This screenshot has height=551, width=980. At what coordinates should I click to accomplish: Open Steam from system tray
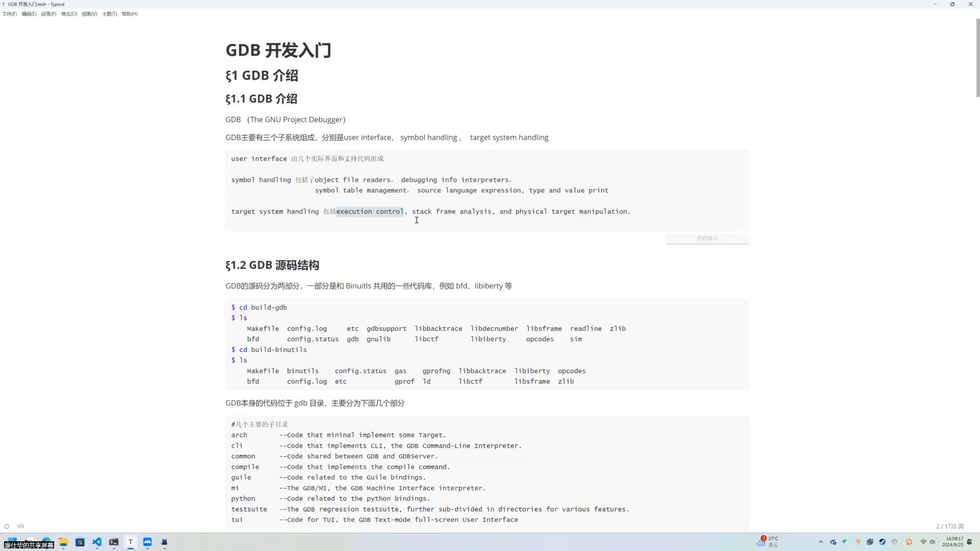click(883, 542)
